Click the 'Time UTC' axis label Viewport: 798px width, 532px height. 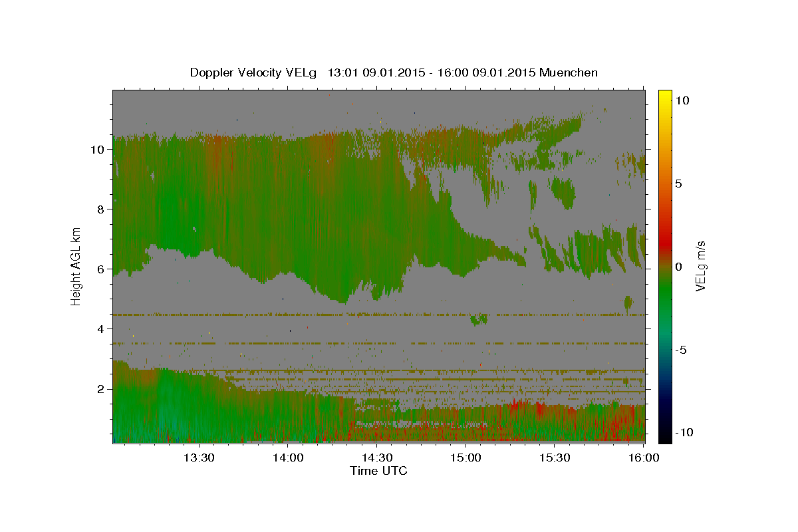[x=378, y=471]
